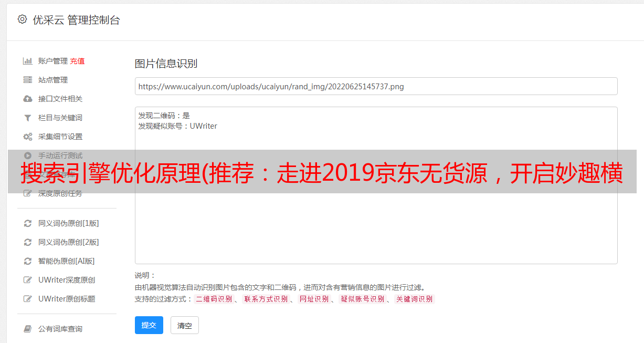Click the 联系方式识别 tag
This screenshot has width=644, height=343.
pyautogui.click(x=266, y=299)
